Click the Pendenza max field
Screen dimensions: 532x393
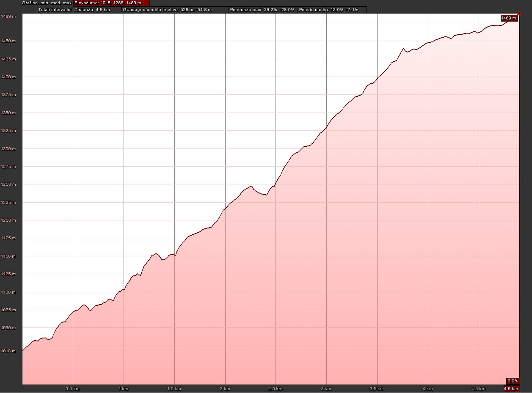(262, 9)
